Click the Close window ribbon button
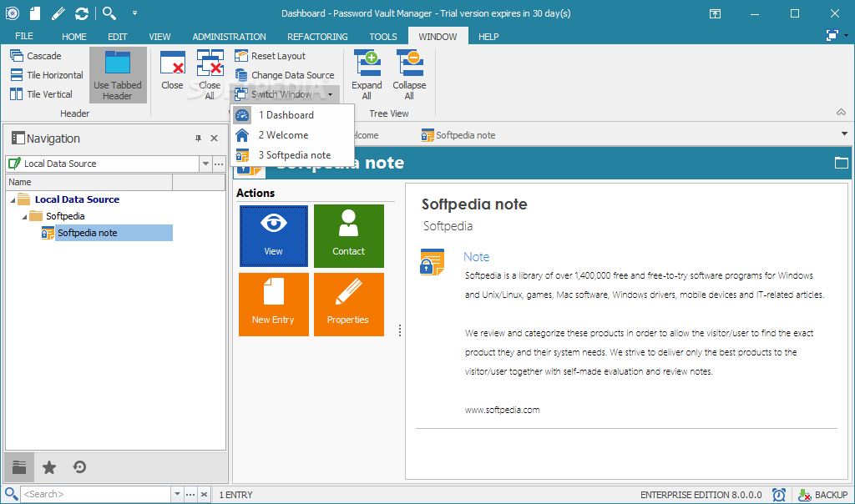 tap(172, 71)
